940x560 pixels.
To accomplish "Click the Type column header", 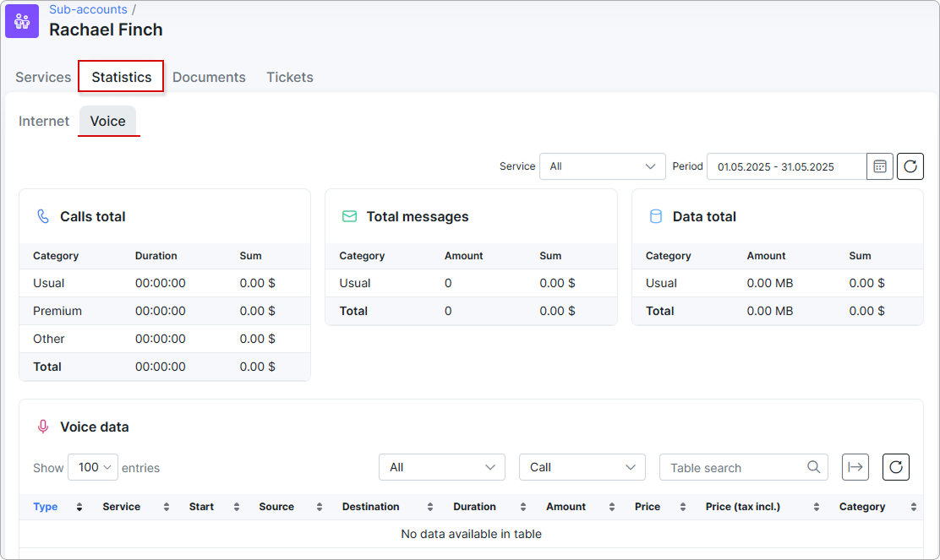I will [46, 507].
